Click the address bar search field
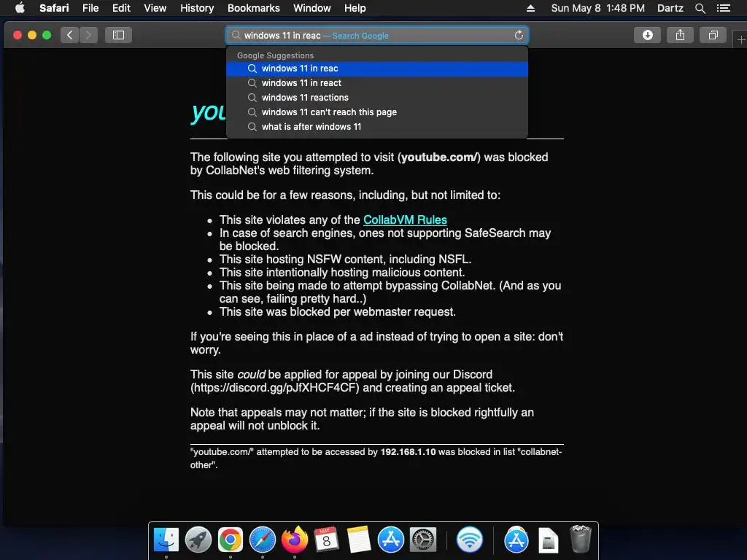The width and height of the screenshot is (747, 560). point(377,35)
